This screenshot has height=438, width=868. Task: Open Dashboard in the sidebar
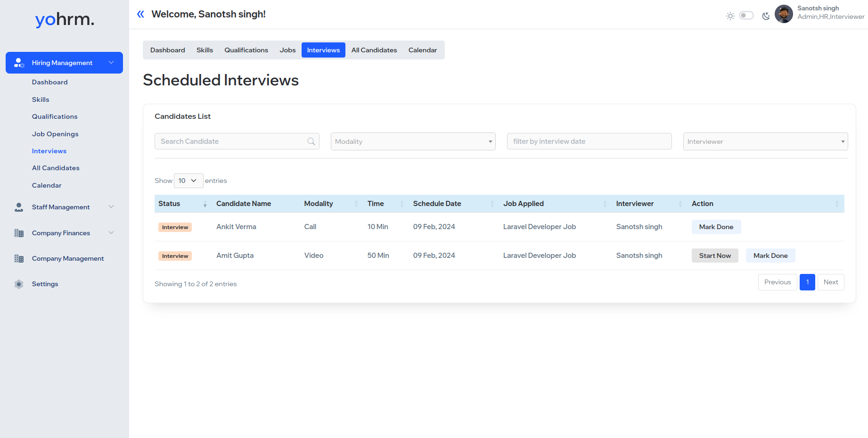[x=50, y=82]
